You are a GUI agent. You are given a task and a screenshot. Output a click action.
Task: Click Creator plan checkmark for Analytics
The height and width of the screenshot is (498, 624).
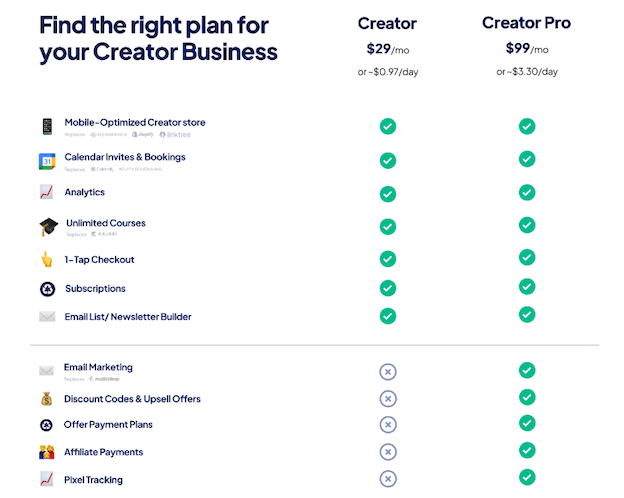tap(388, 193)
